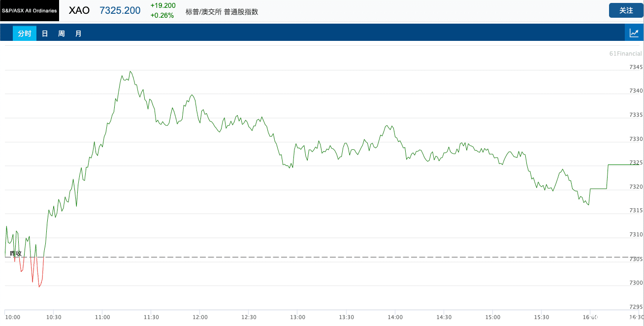The image size is (644, 326).
Task: Click the 7335 price axis label
Action: point(636,115)
